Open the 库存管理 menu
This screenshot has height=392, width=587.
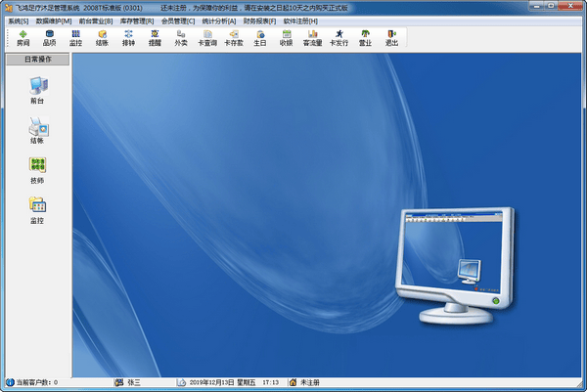138,21
